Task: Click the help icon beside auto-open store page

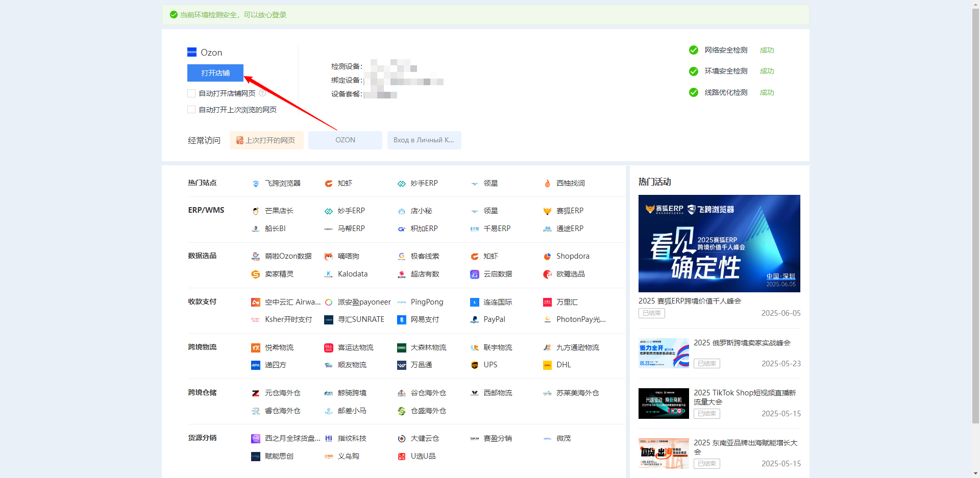Action: tap(262, 93)
